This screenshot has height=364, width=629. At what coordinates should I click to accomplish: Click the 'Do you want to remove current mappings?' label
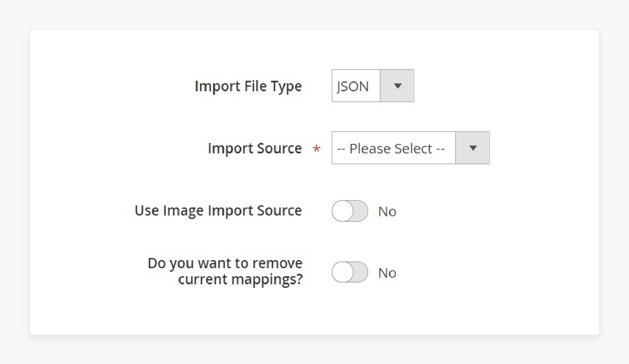[x=225, y=271]
